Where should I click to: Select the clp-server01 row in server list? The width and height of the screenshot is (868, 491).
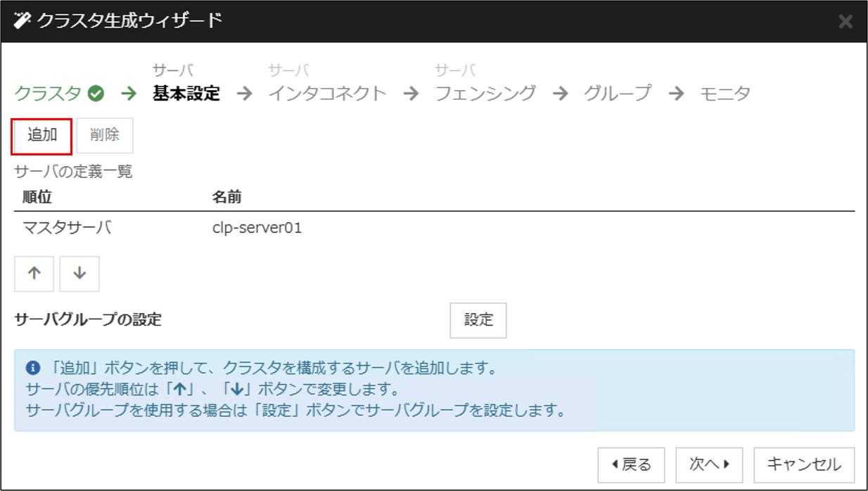click(x=257, y=228)
